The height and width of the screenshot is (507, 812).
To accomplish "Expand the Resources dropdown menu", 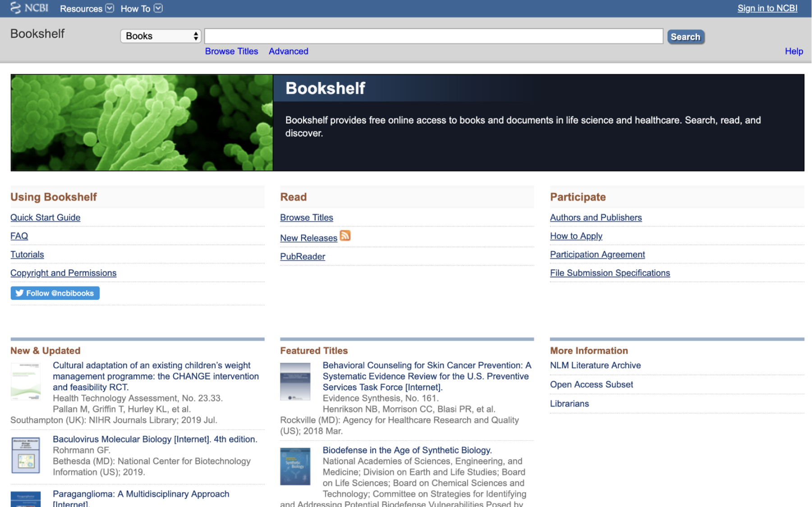I will tap(87, 9).
